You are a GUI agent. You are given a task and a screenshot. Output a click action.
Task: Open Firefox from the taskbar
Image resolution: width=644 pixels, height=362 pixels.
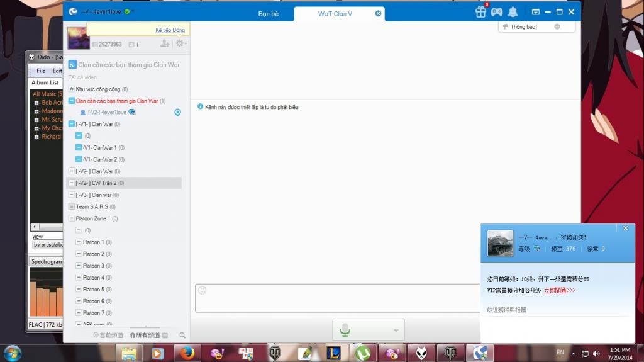click(x=187, y=353)
